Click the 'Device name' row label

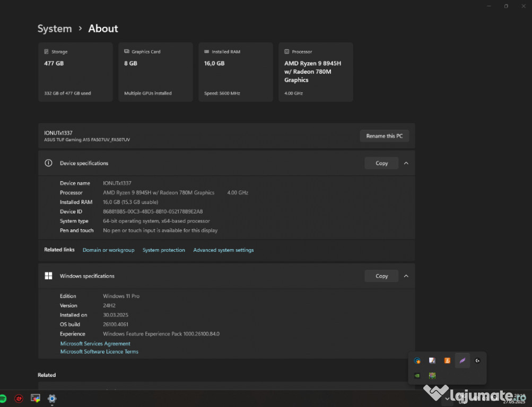[75, 183]
